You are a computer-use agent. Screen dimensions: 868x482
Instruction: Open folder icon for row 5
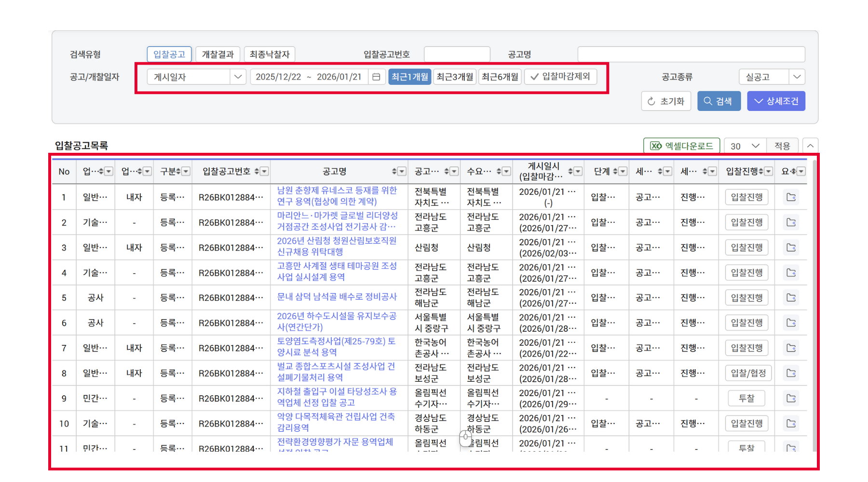(x=791, y=298)
